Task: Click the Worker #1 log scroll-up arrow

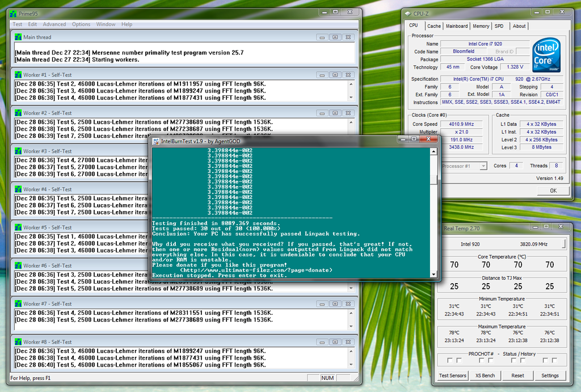Action: tap(351, 85)
